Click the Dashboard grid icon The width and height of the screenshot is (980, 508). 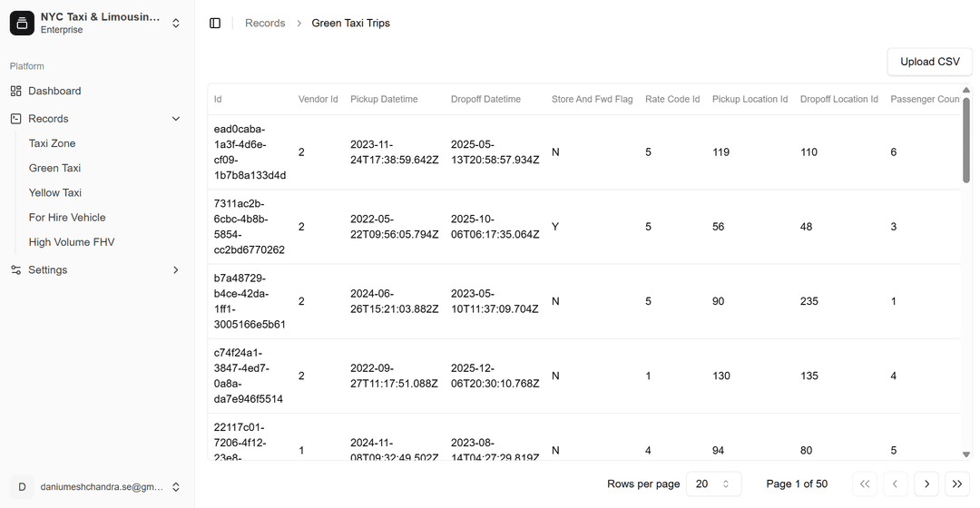point(16,91)
